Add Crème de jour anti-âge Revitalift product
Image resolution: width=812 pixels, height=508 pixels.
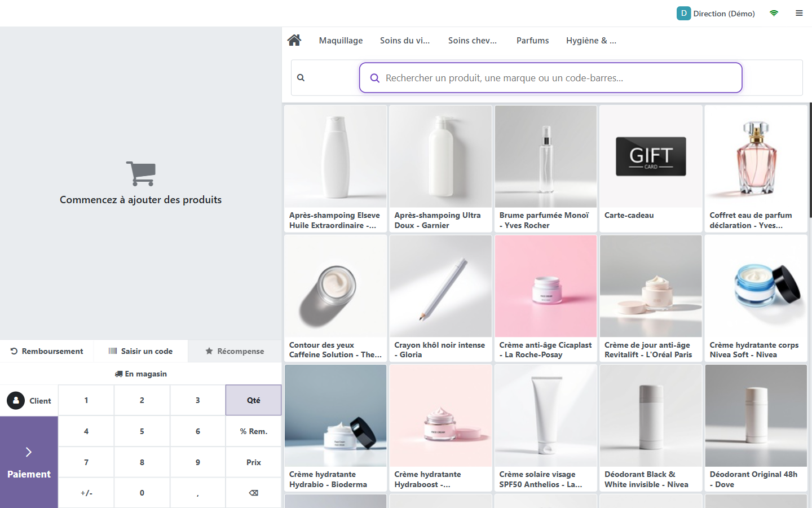651,298
